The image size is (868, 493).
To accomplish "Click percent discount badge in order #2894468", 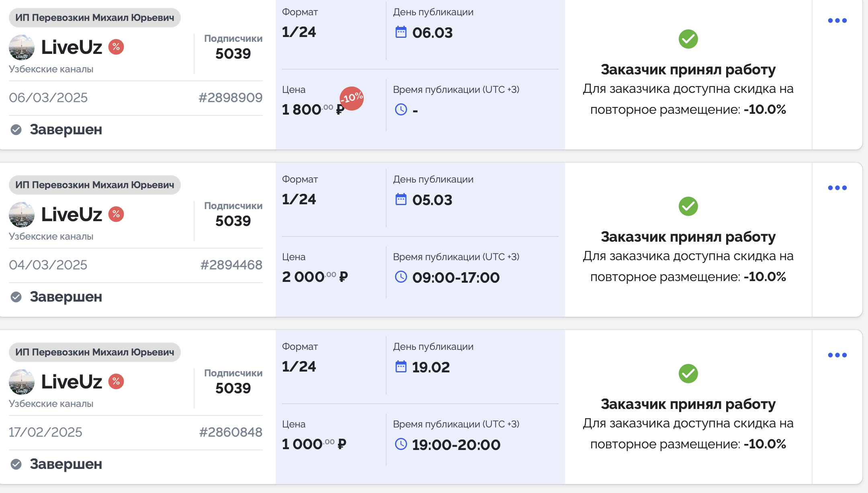I will coord(116,214).
